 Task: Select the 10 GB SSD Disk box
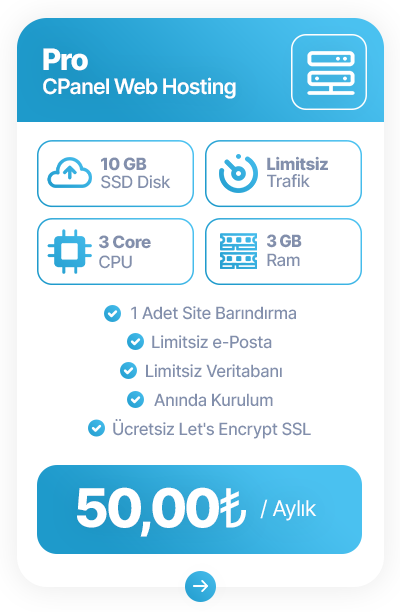point(116,173)
